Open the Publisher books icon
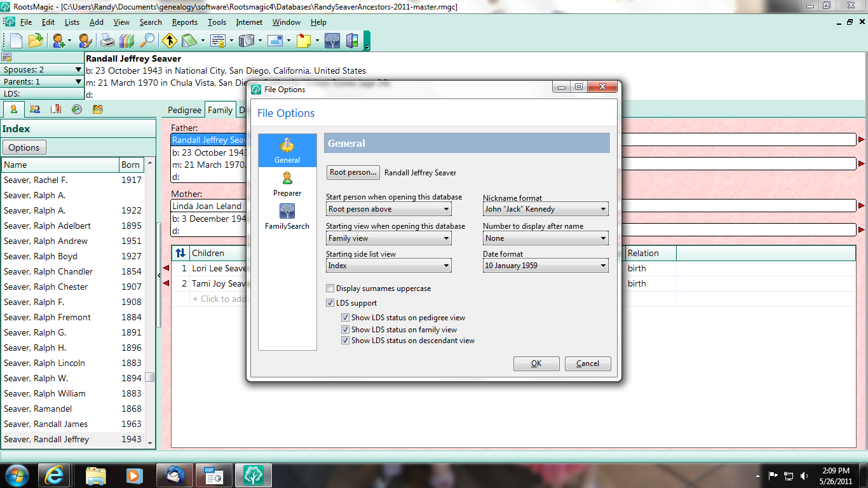 coord(127,41)
